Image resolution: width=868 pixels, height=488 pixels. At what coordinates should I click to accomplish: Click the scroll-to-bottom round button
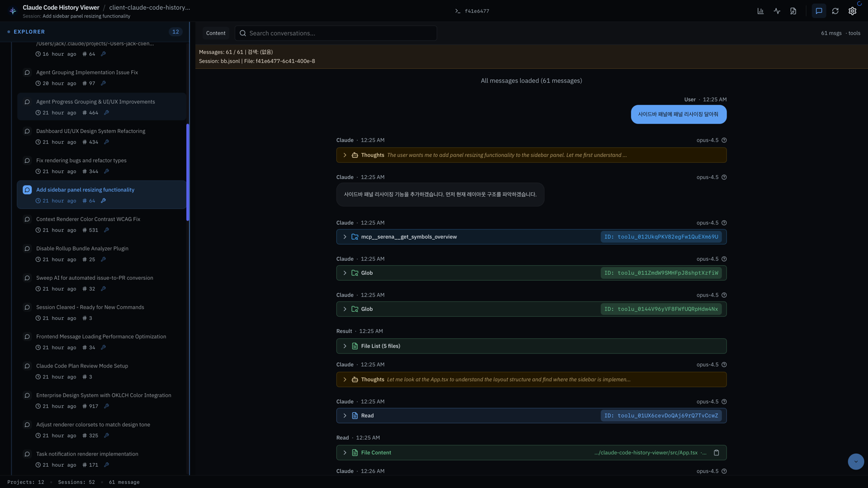click(x=856, y=461)
